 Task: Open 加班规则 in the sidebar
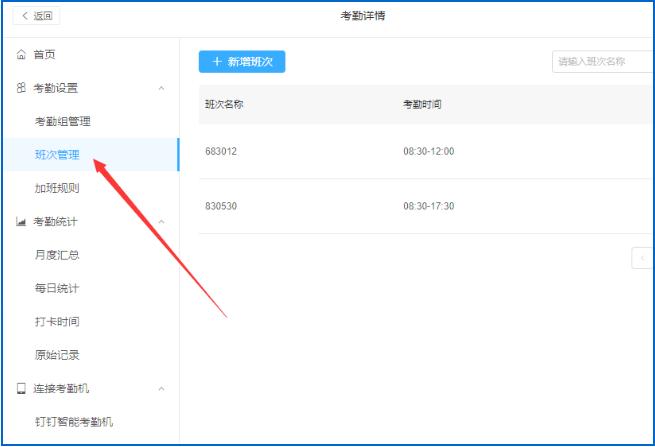pyautogui.click(x=57, y=188)
